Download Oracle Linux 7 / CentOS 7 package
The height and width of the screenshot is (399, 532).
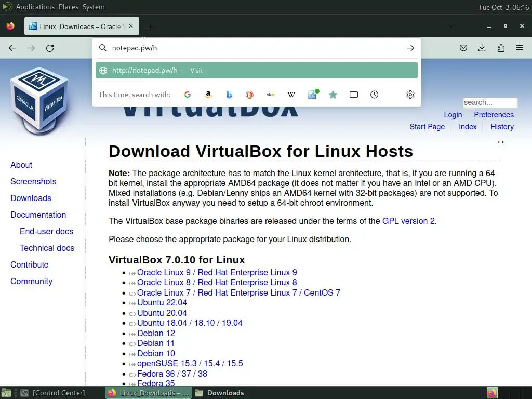click(x=238, y=293)
